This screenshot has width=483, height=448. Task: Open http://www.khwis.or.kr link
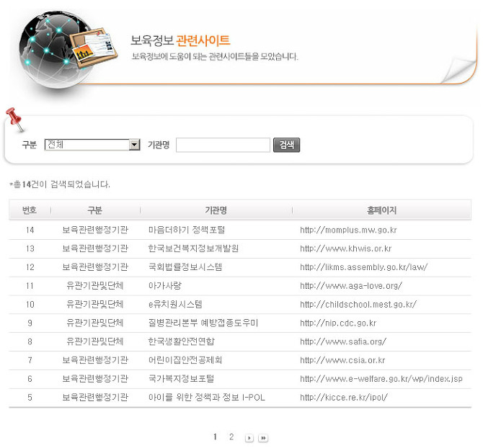(x=345, y=248)
